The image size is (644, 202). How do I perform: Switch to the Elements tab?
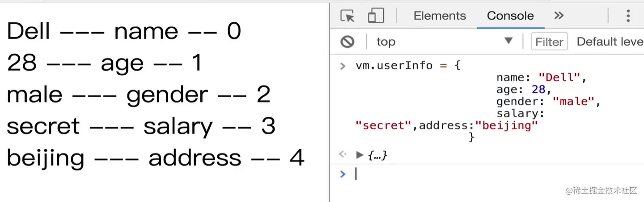440,16
